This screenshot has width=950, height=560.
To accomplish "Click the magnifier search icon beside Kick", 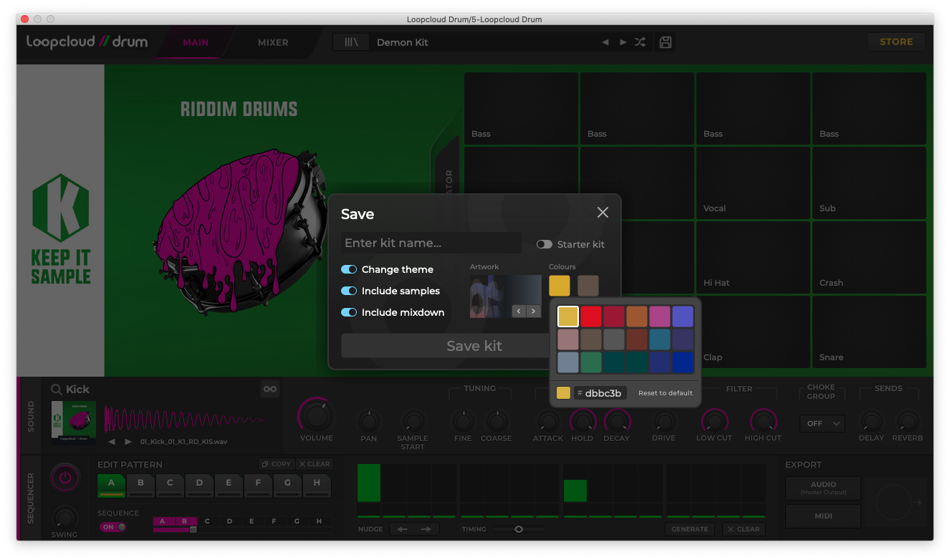I will click(x=57, y=390).
